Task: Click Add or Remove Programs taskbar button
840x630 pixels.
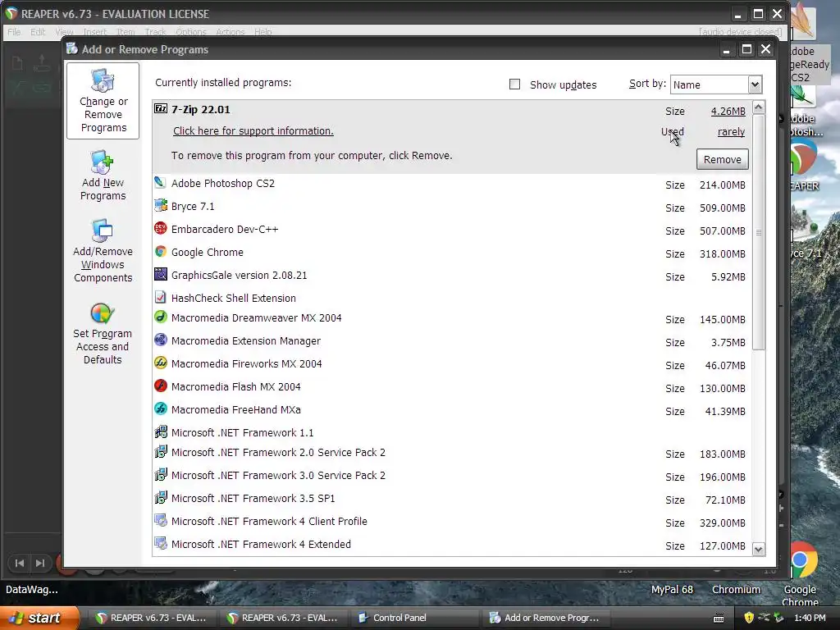Action: click(x=546, y=618)
